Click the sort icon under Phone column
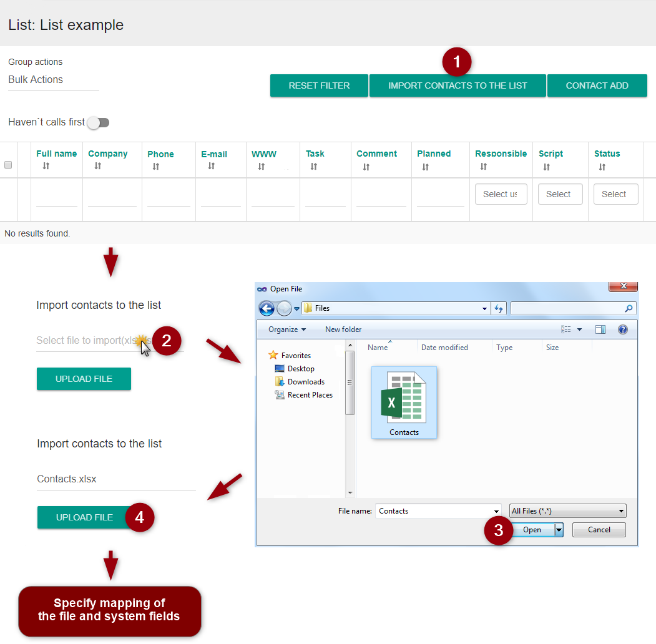The image size is (656, 644). (x=155, y=167)
